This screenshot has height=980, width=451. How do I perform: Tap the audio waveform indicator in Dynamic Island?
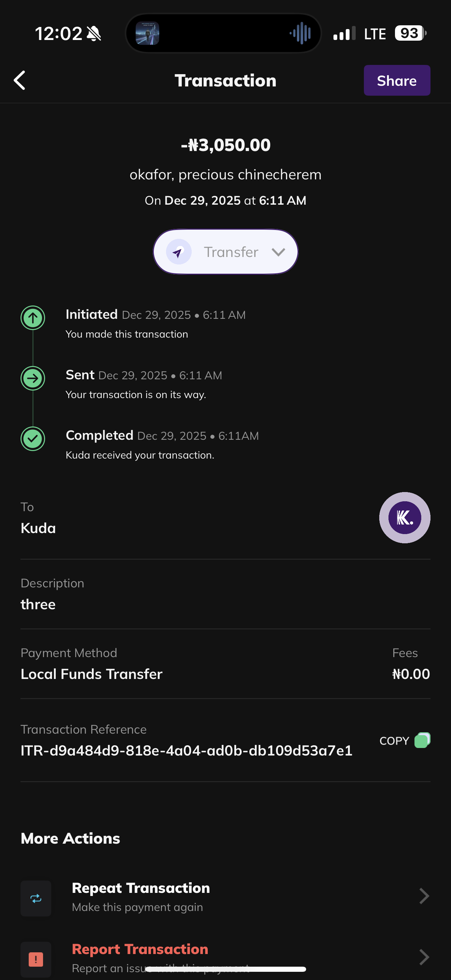coord(300,33)
